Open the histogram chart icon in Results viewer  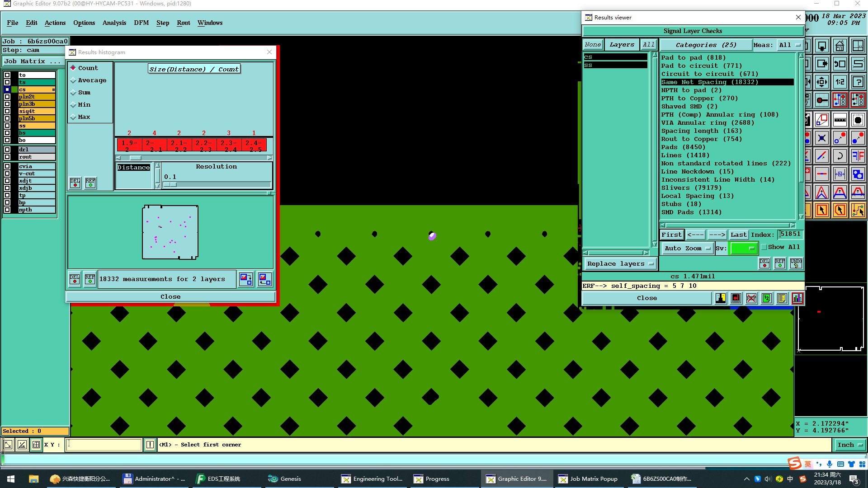(x=797, y=298)
